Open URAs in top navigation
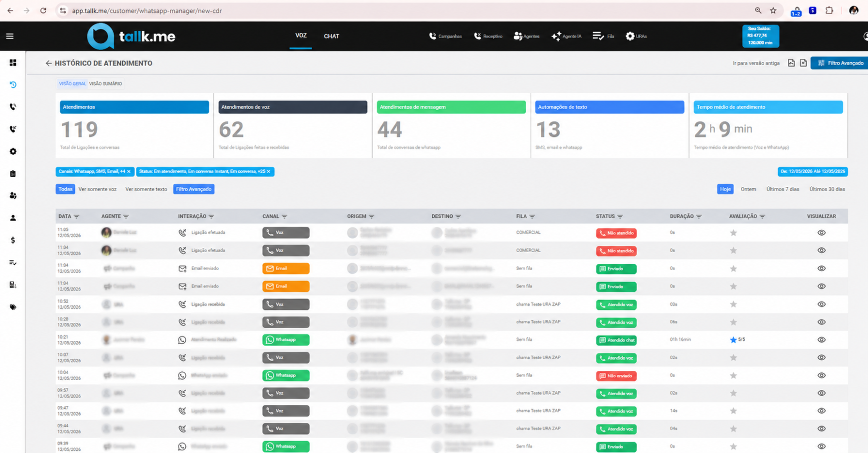Image resolution: width=868 pixels, height=453 pixels. coord(636,36)
